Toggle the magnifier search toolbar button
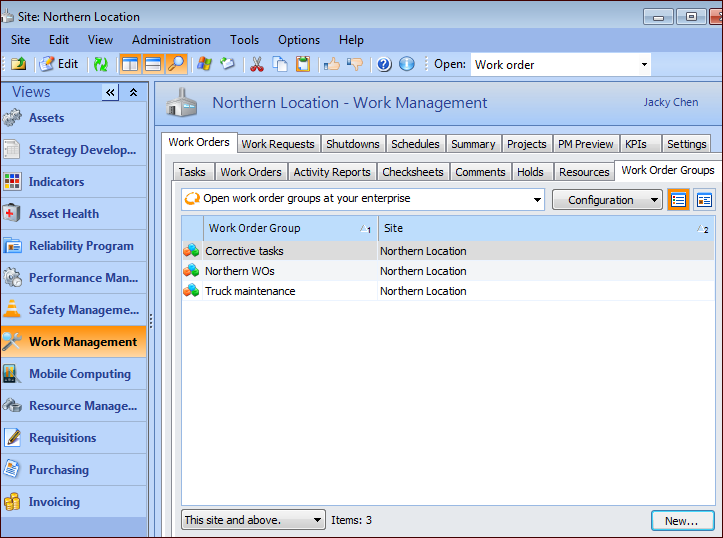This screenshot has width=723, height=538. click(176, 64)
